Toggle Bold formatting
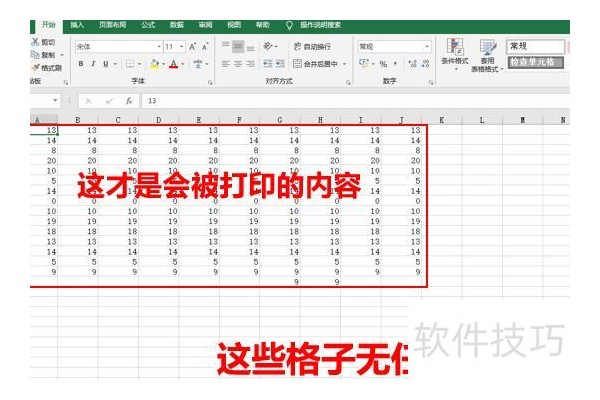The image size is (600, 400). click(81, 64)
